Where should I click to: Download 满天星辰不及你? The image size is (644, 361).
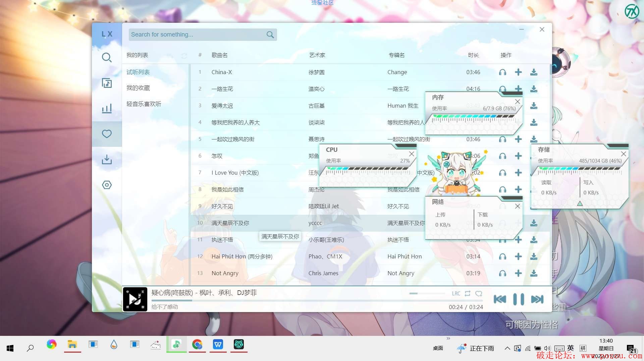point(534,223)
